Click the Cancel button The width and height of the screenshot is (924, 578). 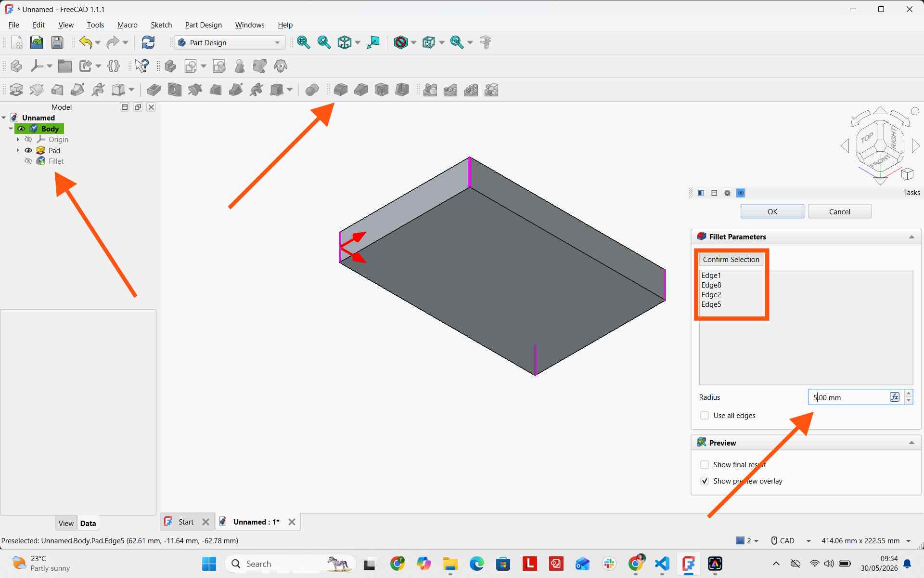(x=840, y=211)
